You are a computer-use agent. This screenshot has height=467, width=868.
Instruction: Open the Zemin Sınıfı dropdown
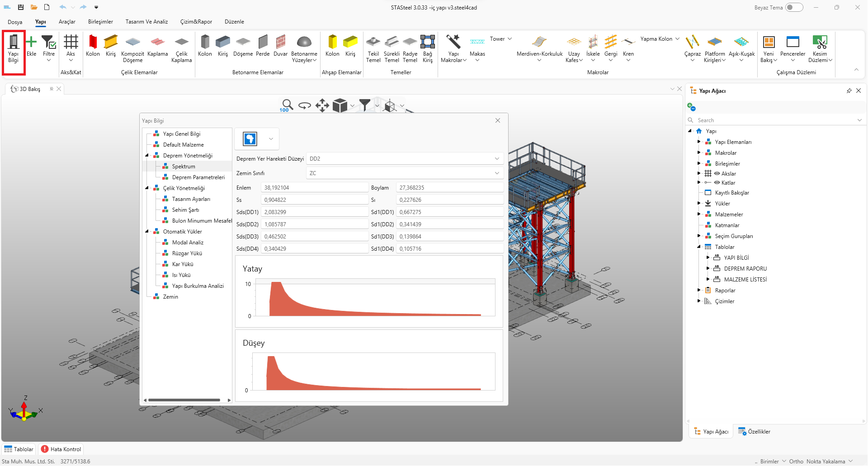(496, 173)
